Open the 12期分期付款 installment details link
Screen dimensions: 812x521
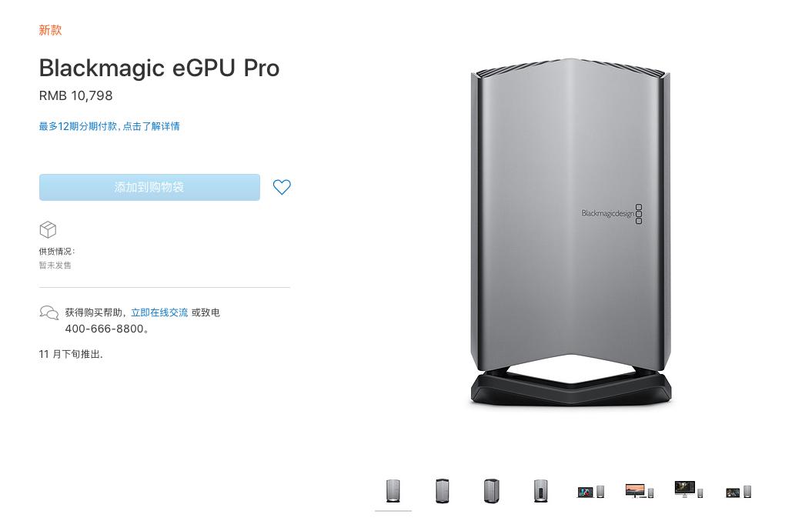point(109,126)
